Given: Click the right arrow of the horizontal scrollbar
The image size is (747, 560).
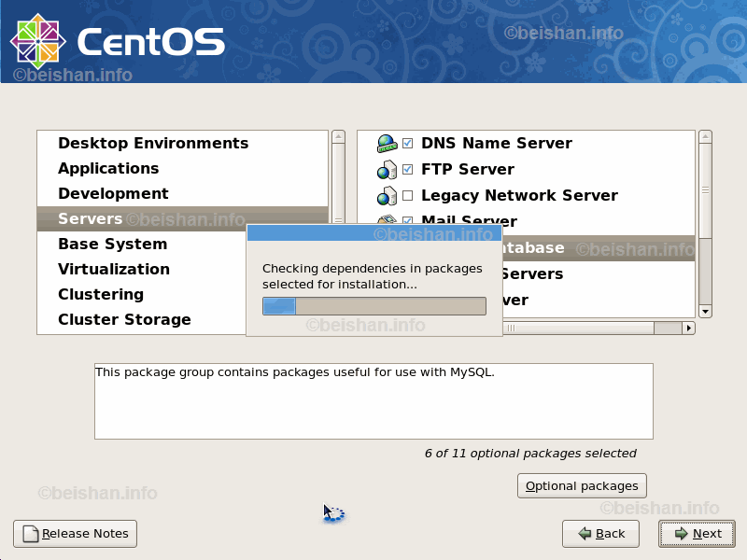Looking at the screenshot, I should 689,328.
